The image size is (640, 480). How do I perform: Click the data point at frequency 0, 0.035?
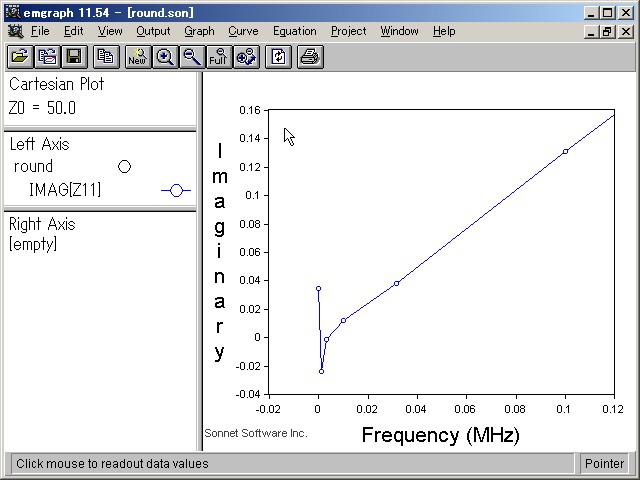pos(318,289)
